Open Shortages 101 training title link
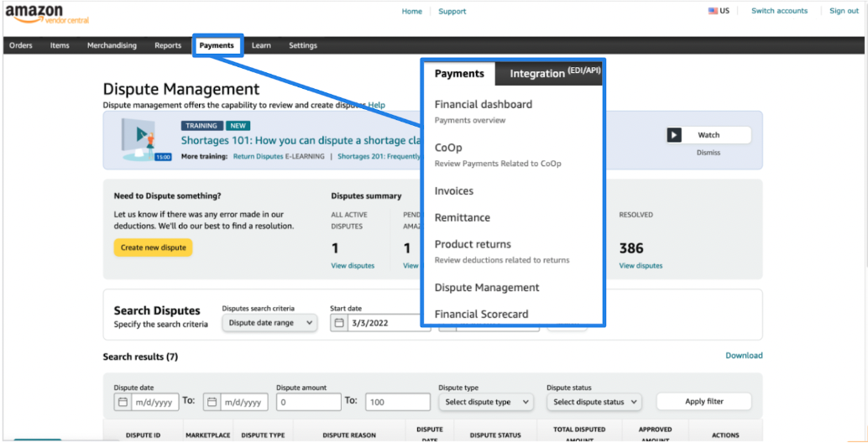 pyautogui.click(x=301, y=140)
